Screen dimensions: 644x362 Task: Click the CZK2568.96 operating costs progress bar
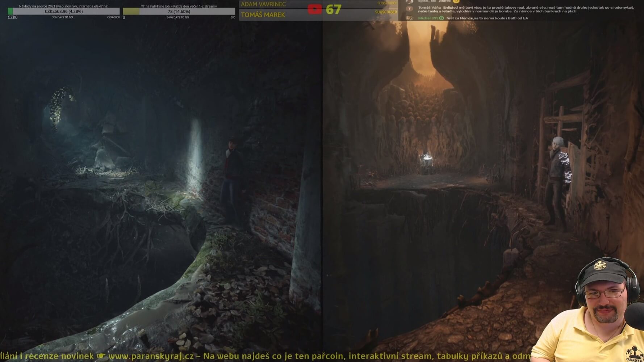coord(64,12)
